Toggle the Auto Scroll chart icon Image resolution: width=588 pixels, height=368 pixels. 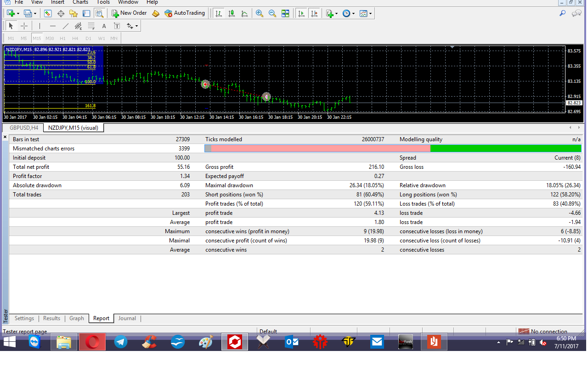[x=301, y=13]
